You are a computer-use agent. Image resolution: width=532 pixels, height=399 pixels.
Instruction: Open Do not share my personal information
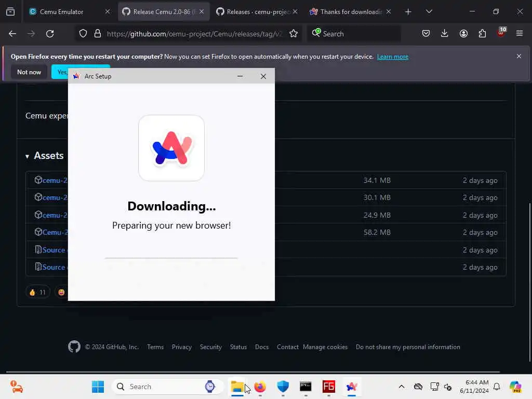408,347
